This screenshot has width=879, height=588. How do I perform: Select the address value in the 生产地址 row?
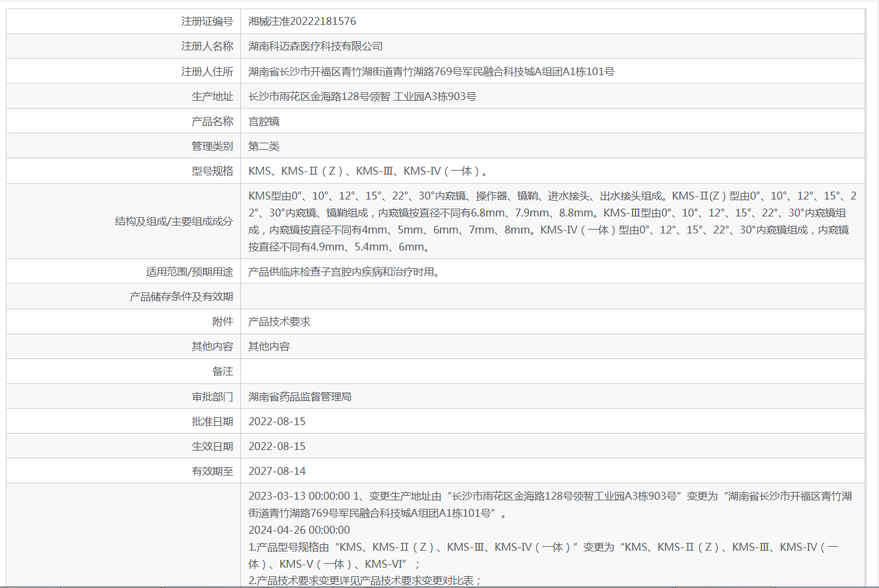coord(362,96)
